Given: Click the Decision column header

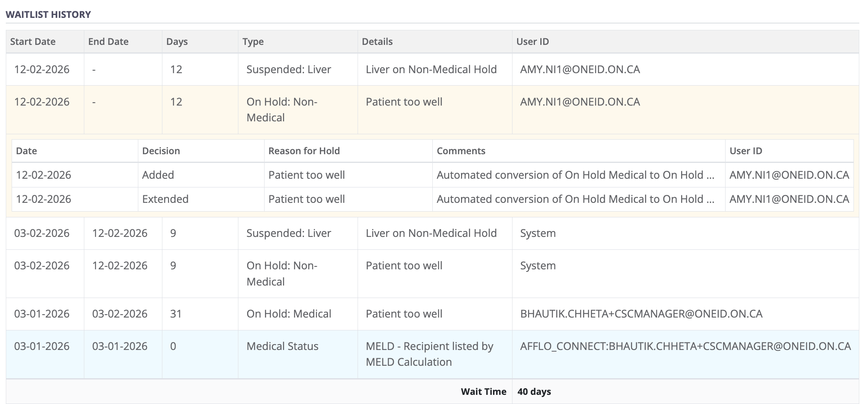Looking at the screenshot, I should coord(161,151).
